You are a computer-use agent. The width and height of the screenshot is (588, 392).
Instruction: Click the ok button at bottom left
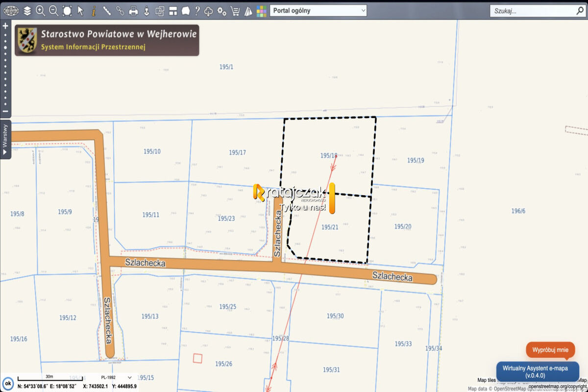tap(8, 383)
